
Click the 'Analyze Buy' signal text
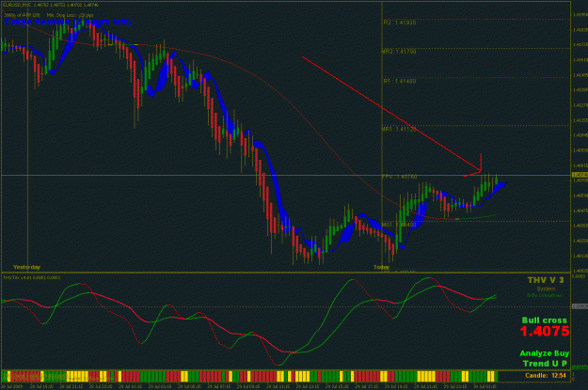tap(545, 353)
